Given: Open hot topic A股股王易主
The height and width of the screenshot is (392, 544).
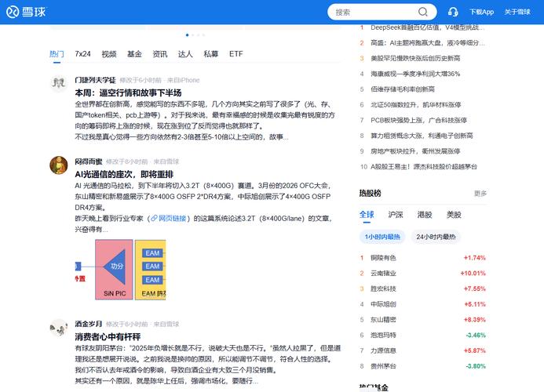Looking at the screenshot, I should tap(424, 167).
